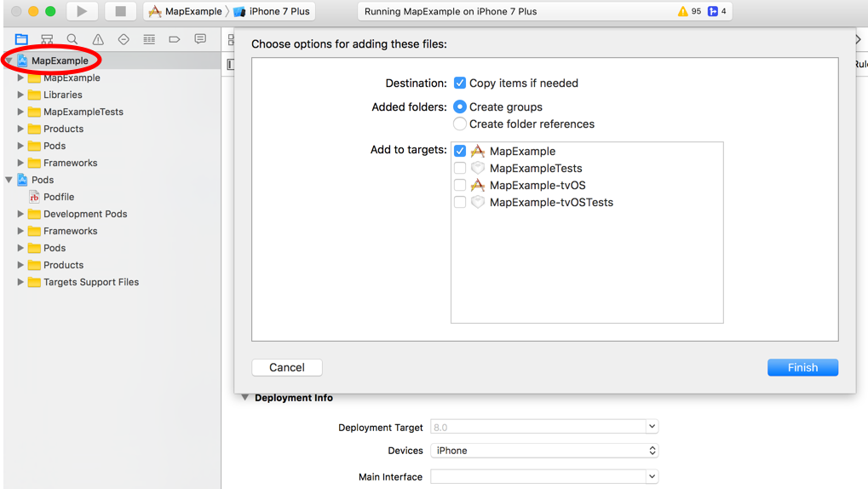Select the MapExample scheme in toolbar
This screenshot has width=868, height=489.
coord(186,11)
